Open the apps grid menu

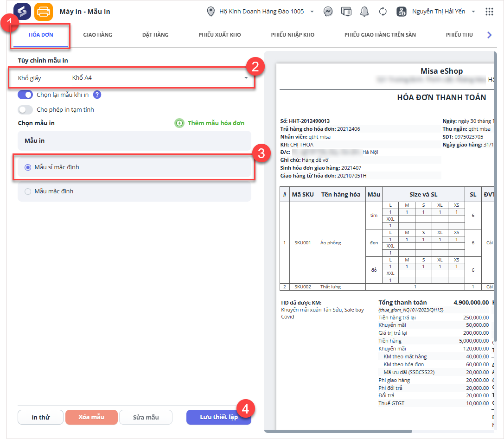coord(489,12)
